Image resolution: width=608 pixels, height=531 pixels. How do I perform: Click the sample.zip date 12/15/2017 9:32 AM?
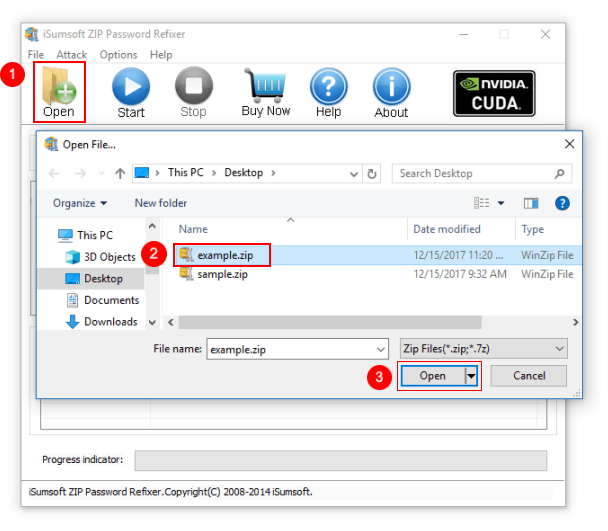[460, 274]
